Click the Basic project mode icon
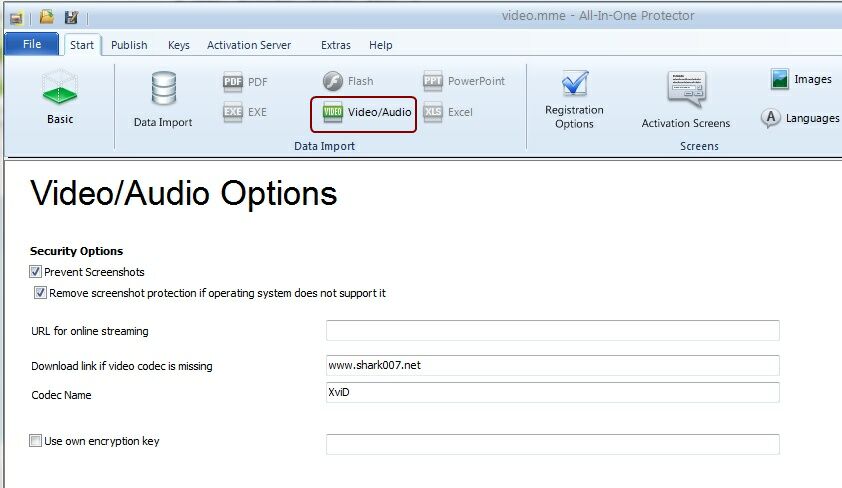 (x=60, y=97)
